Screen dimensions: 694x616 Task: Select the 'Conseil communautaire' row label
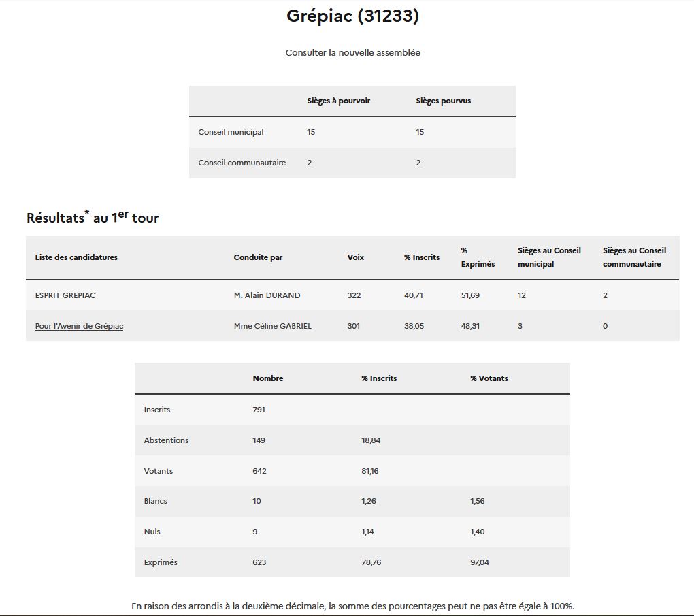242,163
